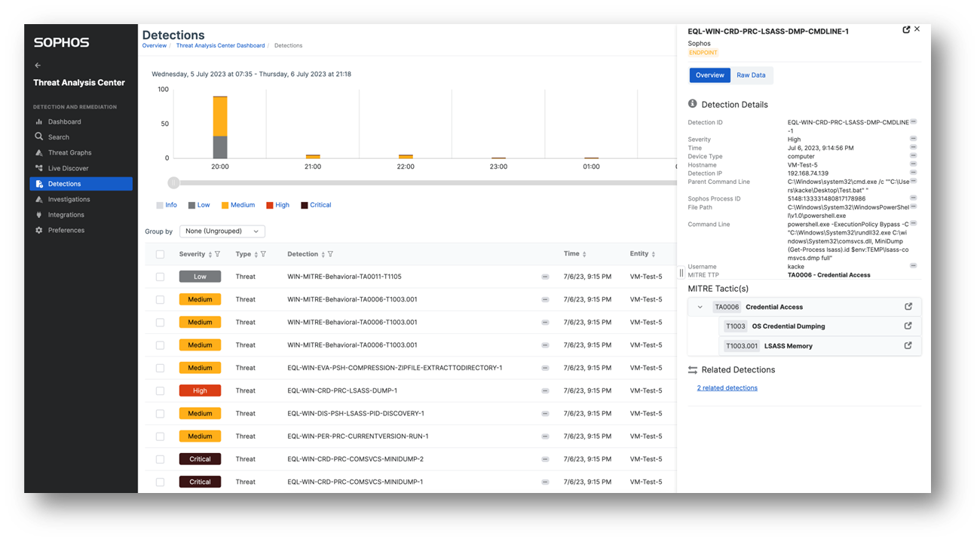Open more options for ZIPFILE-EXTRACTTODIRECTORY-1 row
The width and height of the screenshot is (980, 542).
tap(545, 368)
